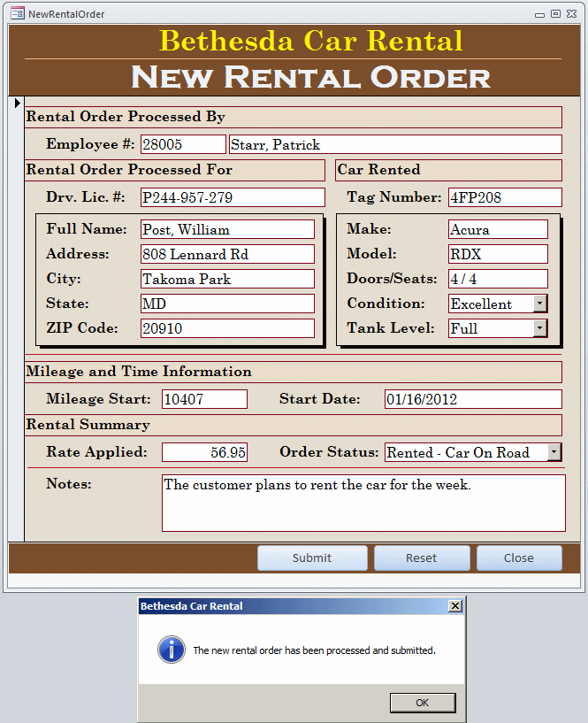Viewport: 588px width, 723px height.
Task: Click the 'Mileage and Time Information' section label
Action: tap(139, 372)
